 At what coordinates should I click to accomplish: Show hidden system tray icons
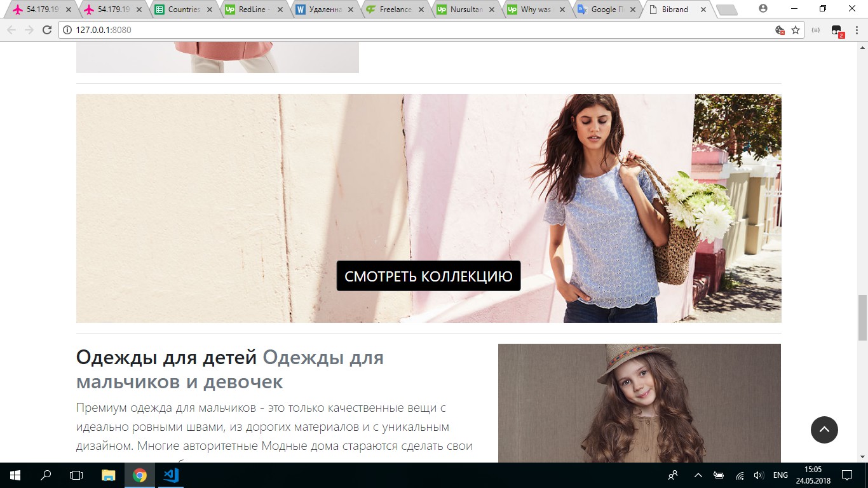[698, 475]
